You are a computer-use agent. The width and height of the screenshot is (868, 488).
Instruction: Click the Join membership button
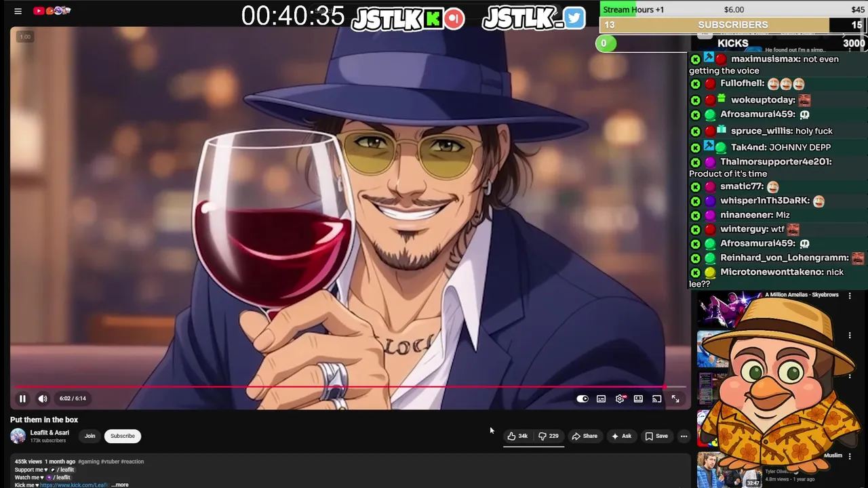click(x=90, y=436)
